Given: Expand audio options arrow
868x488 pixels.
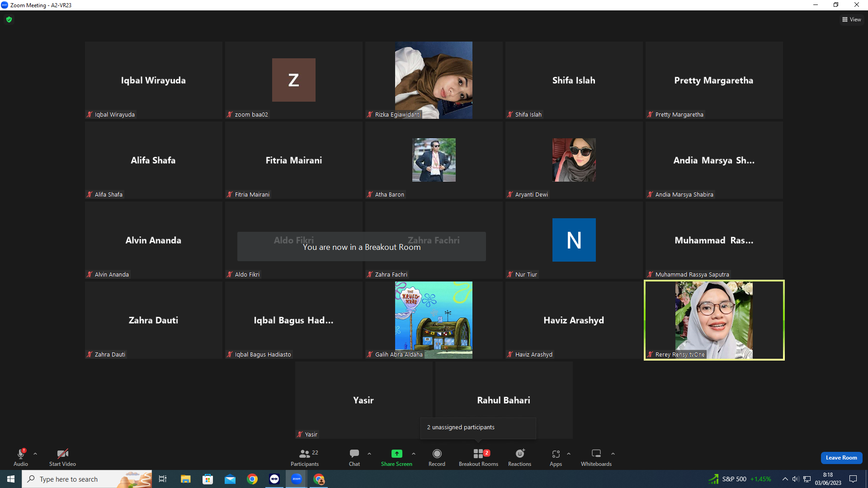Looking at the screenshot, I should (x=35, y=454).
